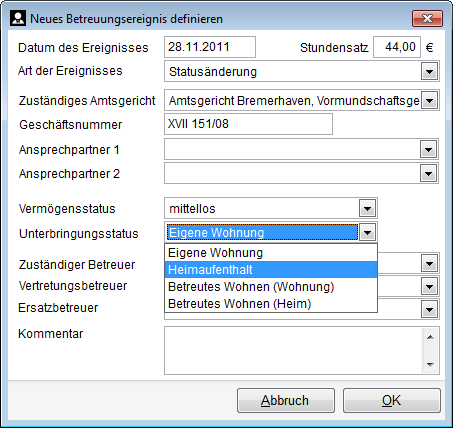The height and width of the screenshot is (428, 453).
Task: Collapse the Unterbringungsstatus dropdown arrow
Action: (x=367, y=232)
